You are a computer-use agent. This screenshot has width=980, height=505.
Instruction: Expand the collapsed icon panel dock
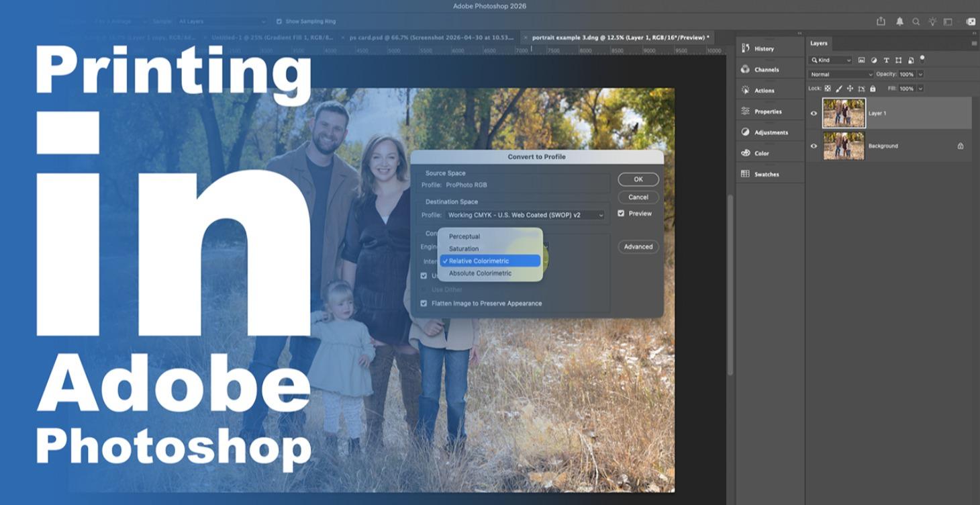[799, 33]
